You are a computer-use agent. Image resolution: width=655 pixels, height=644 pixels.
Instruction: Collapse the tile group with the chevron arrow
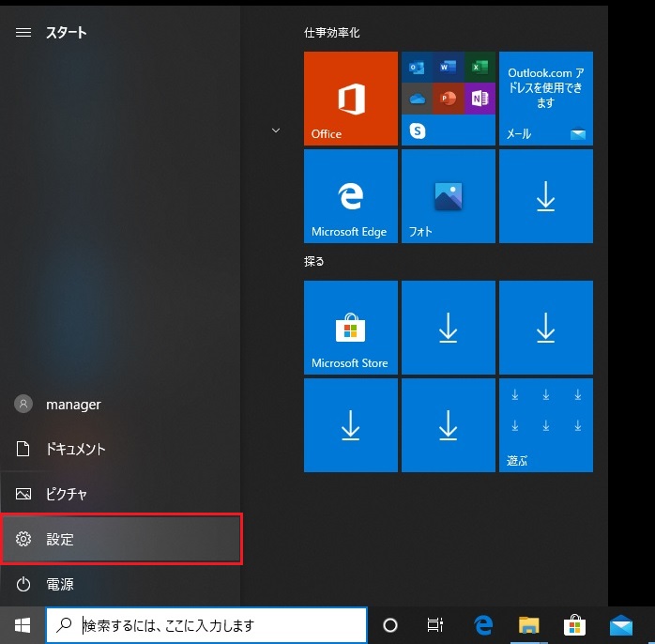276,130
